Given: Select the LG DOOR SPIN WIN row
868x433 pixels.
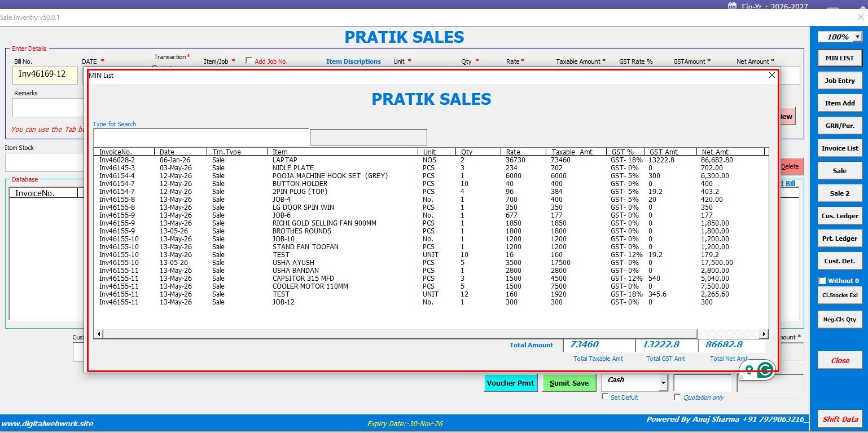Looking at the screenshot, I should click(431, 207).
